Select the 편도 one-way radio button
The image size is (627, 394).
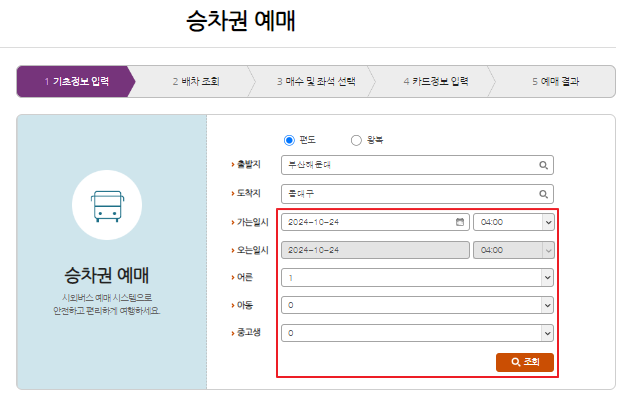pos(289,140)
